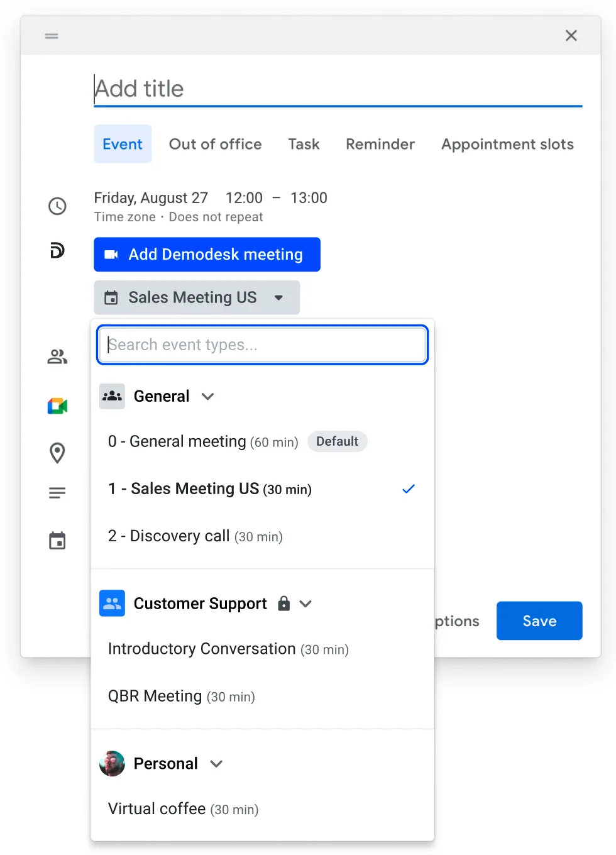Change the 12:00 start time
The width and height of the screenshot is (616, 855).
click(x=244, y=198)
